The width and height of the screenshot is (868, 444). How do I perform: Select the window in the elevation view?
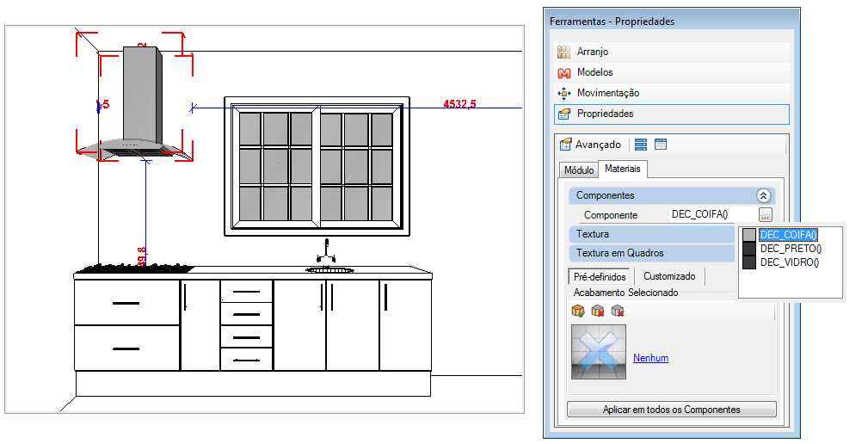[x=317, y=166]
